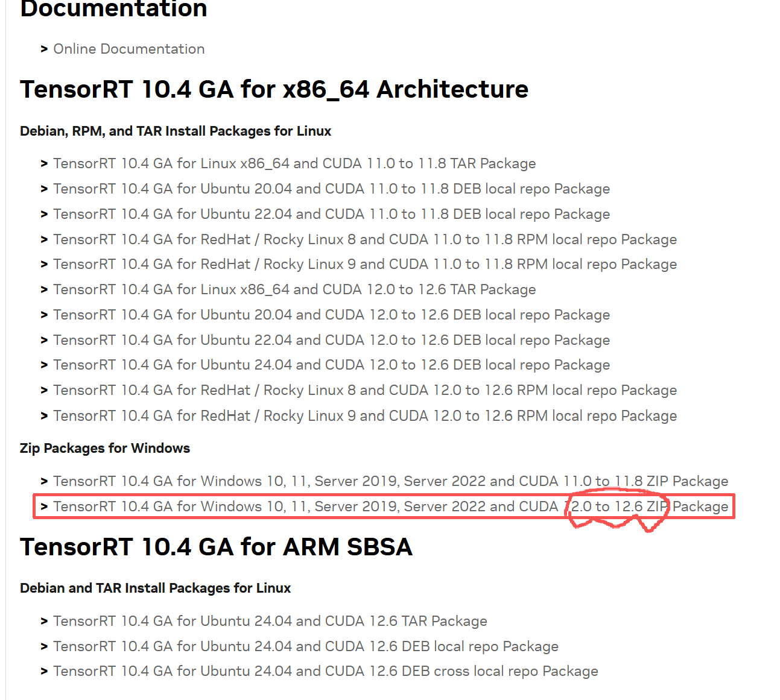This screenshot has width=780, height=700.
Task: Open Ubuntu 22.04 CUDA 12.0 to 12.6 DEB package
Action: point(332,340)
